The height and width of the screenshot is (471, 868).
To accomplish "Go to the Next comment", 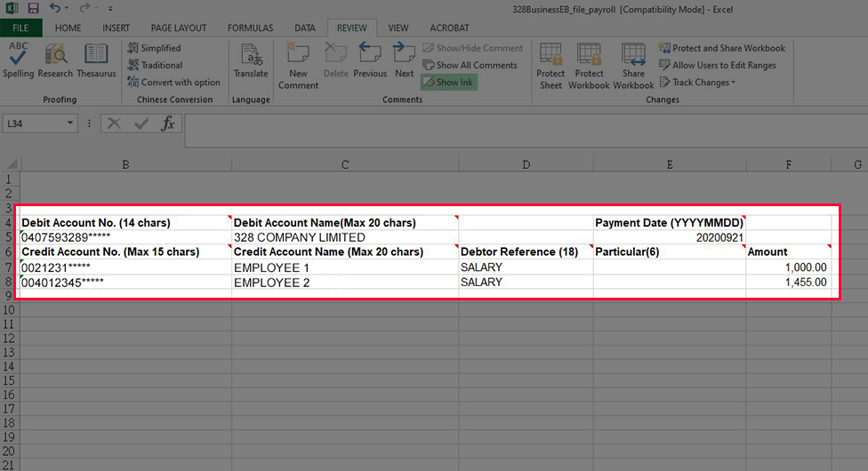I will point(405,60).
